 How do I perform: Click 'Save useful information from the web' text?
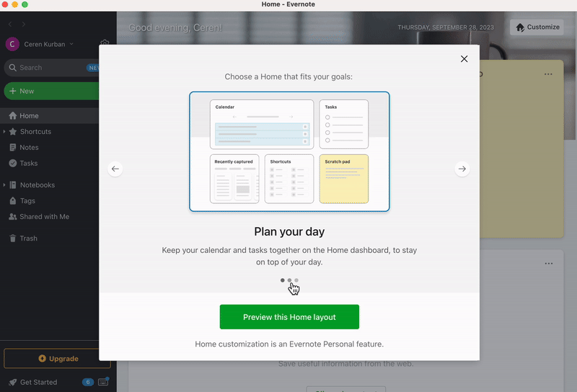(346, 364)
